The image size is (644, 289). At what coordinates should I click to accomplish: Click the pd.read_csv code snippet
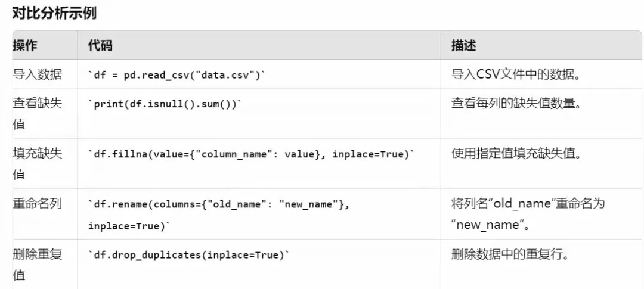tap(177, 75)
